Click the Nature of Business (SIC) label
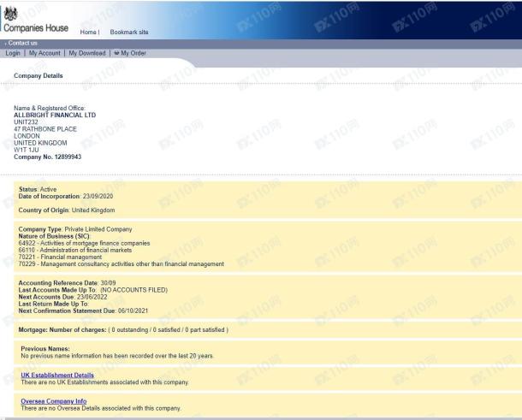This screenshot has width=522, height=420. coord(54,236)
